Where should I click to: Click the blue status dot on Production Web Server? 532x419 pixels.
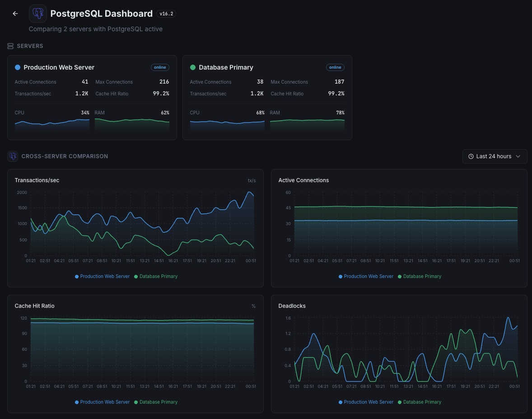[17, 67]
